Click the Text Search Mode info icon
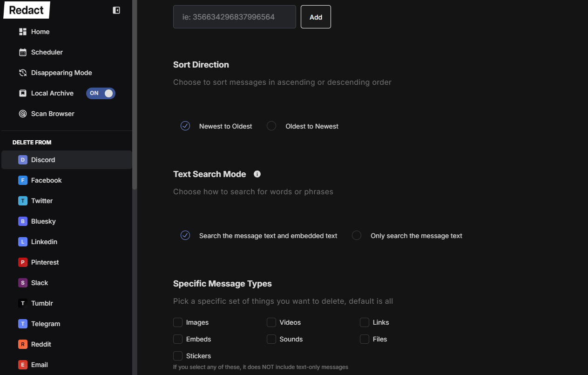Image resolution: width=588 pixels, height=375 pixels. tap(257, 174)
